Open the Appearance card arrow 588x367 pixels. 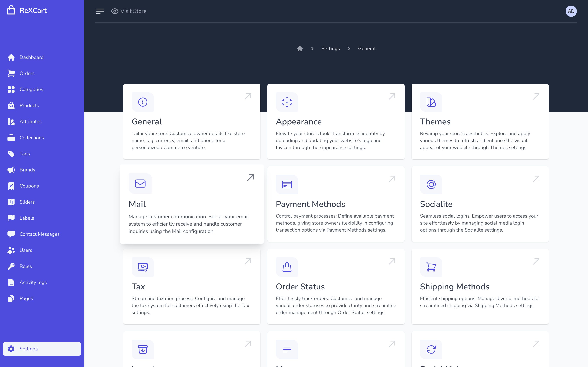392,96
